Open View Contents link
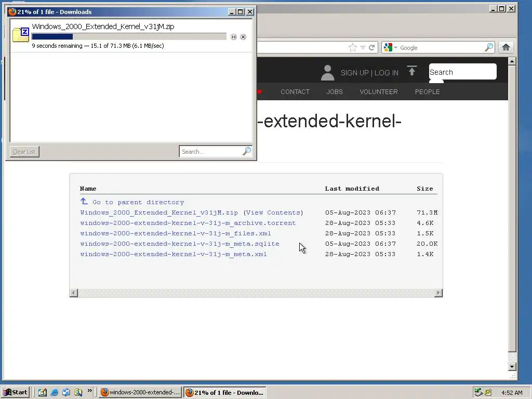 [x=273, y=212]
